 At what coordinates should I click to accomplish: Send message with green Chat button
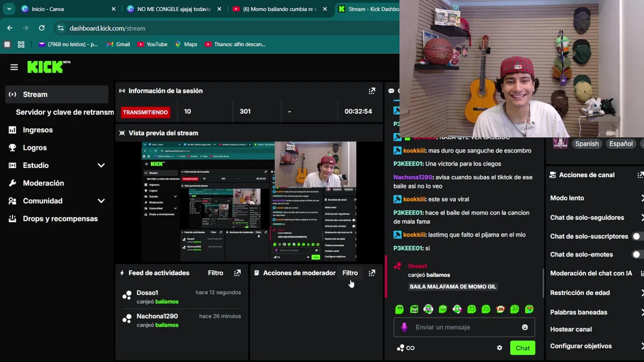[x=522, y=348]
